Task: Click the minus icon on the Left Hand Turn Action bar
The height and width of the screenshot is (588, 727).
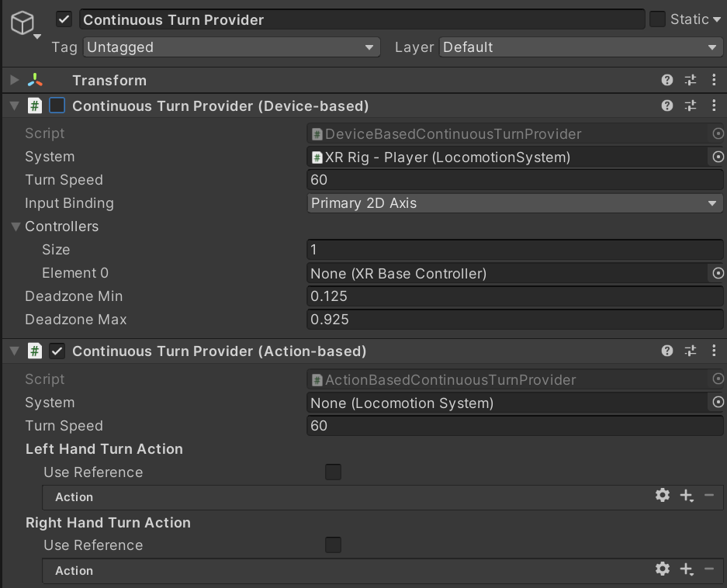Action: tap(708, 495)
